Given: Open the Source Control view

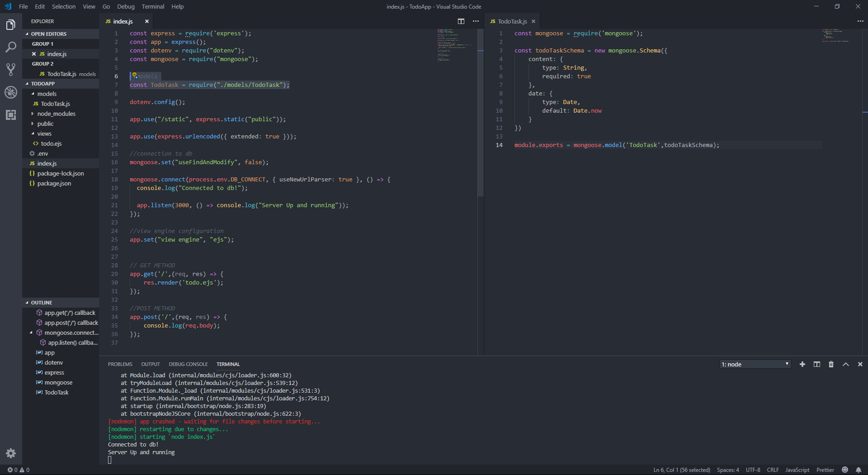Looking at the screenshot, I should click(11, 69).
